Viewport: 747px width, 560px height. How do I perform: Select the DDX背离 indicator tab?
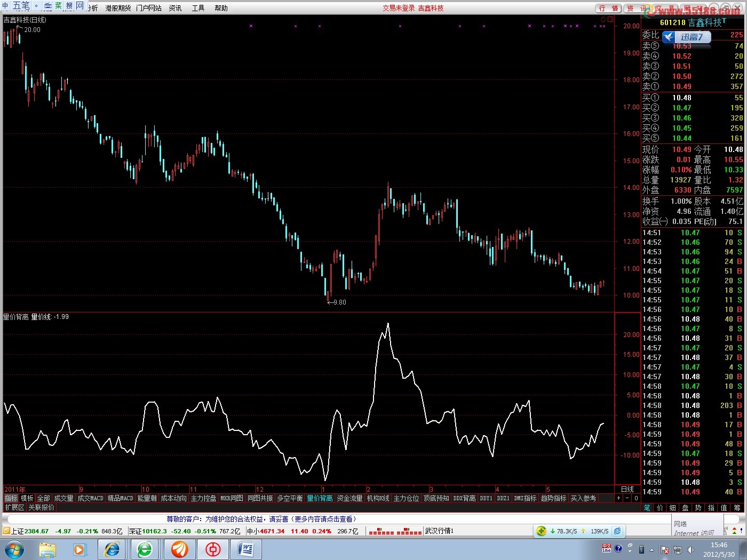click(x=464, y=498)
